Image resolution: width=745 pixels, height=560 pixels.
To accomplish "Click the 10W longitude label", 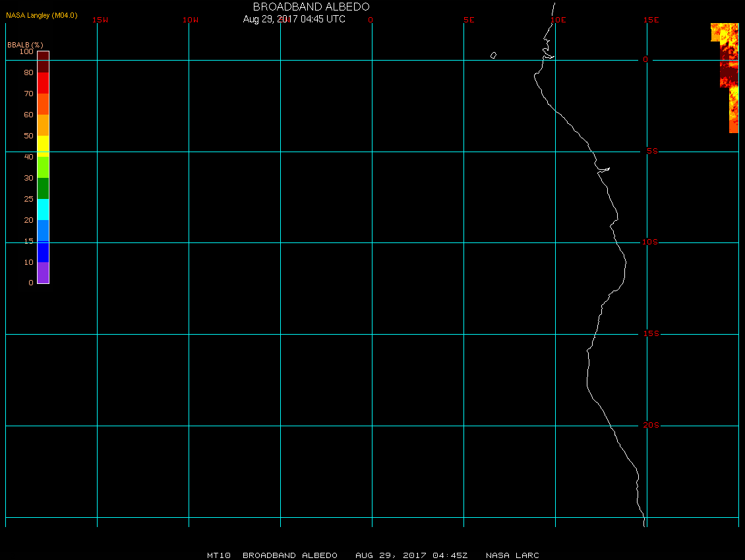I will tap(191, 20).
